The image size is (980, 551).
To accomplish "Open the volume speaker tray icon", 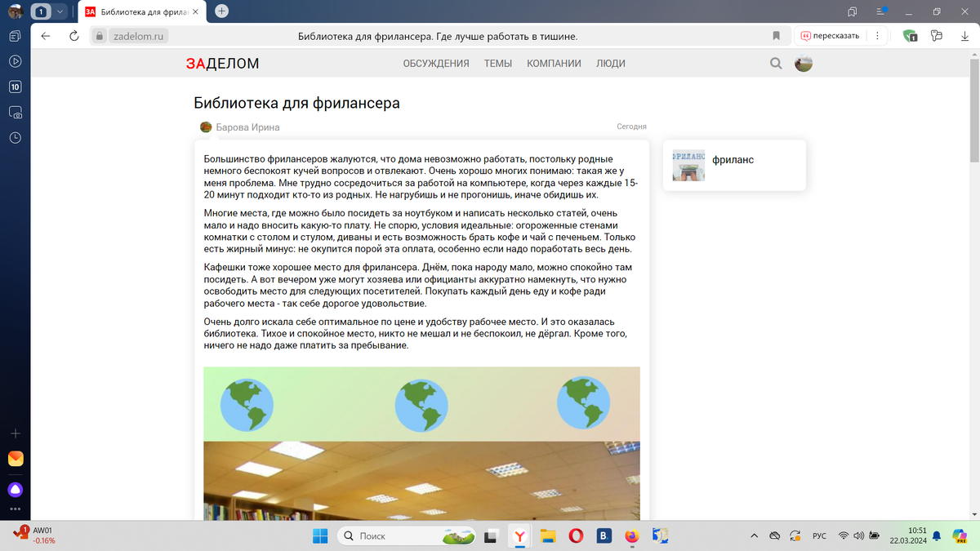I will coord(858,535).
